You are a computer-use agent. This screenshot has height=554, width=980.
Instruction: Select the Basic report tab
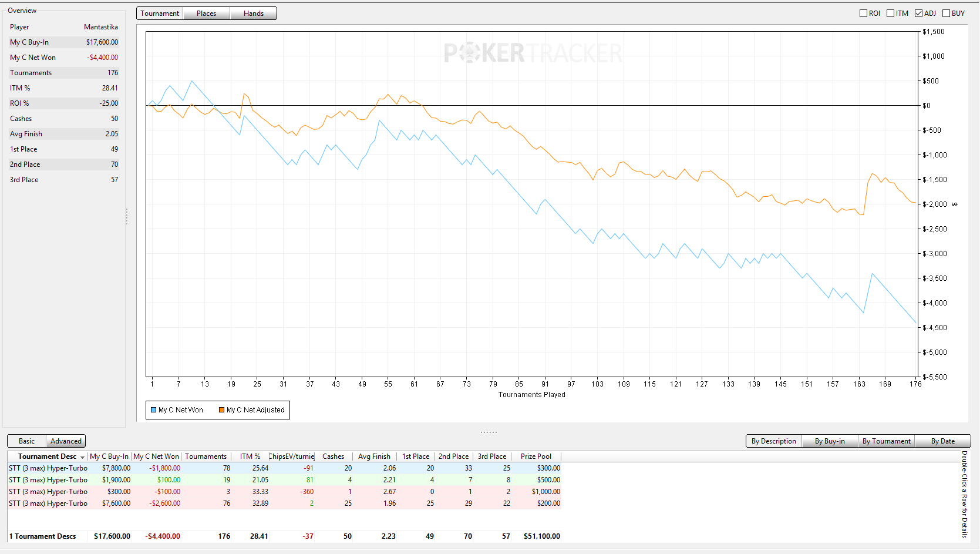26,441
